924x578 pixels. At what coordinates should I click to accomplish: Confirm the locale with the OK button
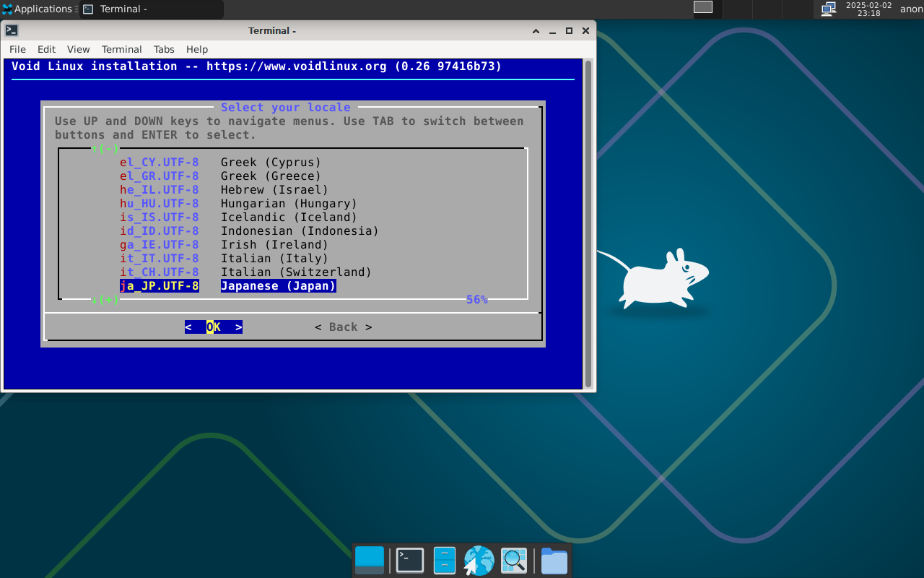click(214, 327)
